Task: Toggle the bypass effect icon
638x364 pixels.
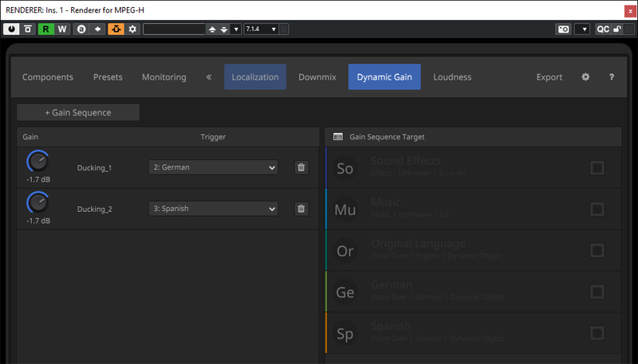Action: coord(28,29)
